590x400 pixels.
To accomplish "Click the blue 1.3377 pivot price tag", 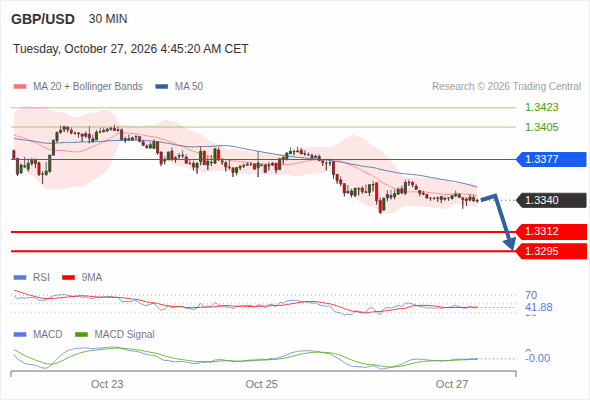I will pos(551,159).
